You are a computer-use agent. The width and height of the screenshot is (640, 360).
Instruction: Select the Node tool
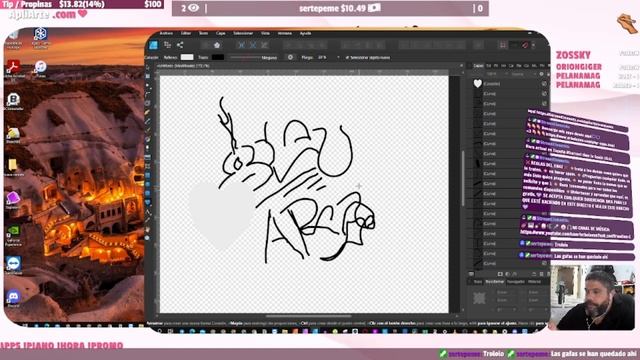148,85
